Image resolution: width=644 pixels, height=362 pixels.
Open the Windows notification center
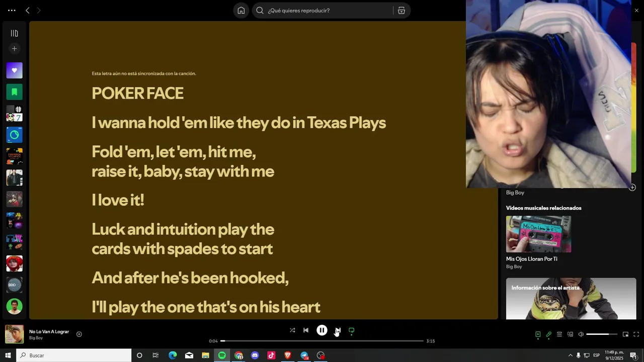[633, 355]
